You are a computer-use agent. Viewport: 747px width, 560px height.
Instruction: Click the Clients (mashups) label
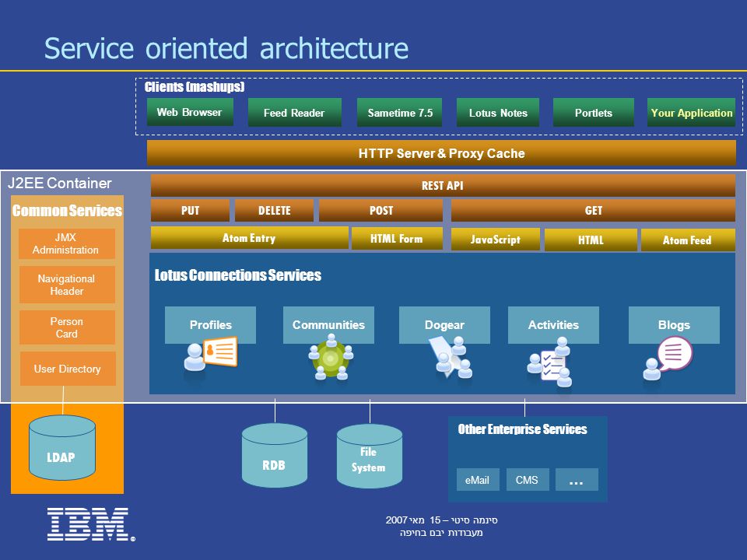point(195,86)
